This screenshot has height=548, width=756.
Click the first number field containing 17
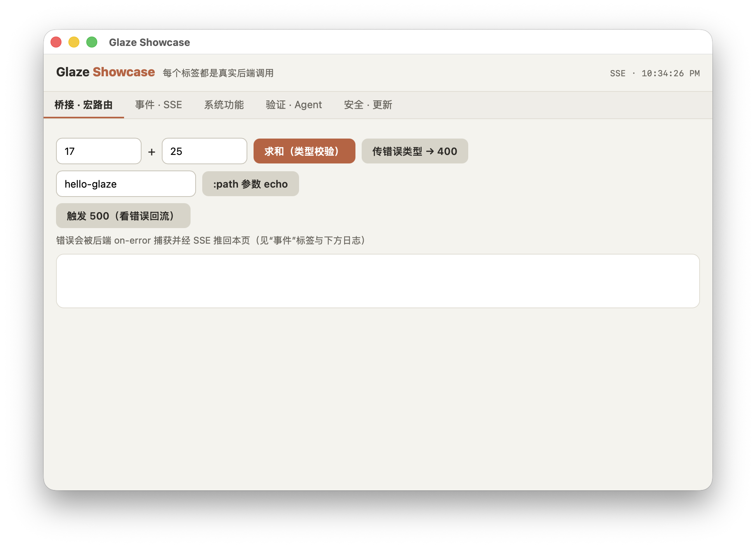tap(99, 151)
